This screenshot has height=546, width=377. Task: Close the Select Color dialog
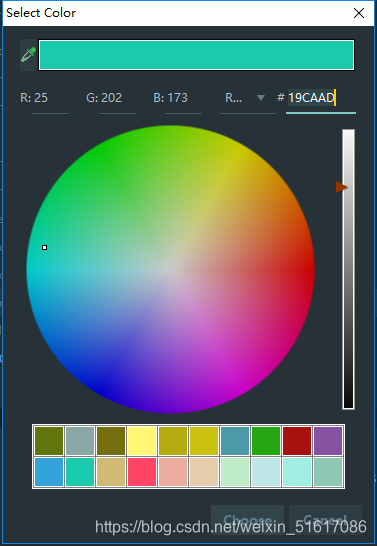click(359, 13)
